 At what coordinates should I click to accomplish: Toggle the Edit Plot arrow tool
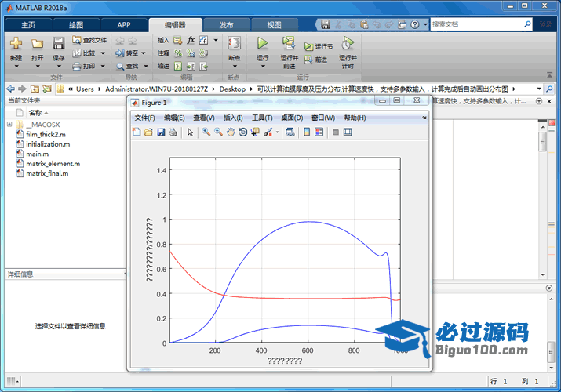(190, 132)
